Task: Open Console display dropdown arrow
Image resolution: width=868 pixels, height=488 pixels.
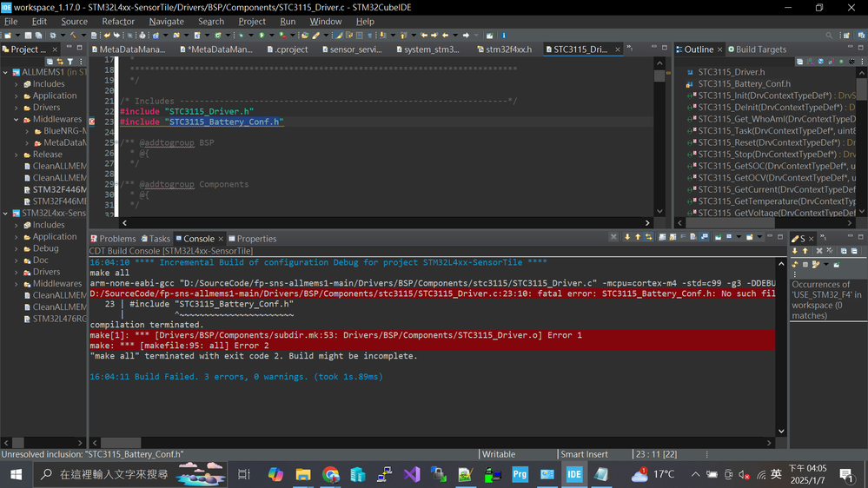Action: point(739,237)
